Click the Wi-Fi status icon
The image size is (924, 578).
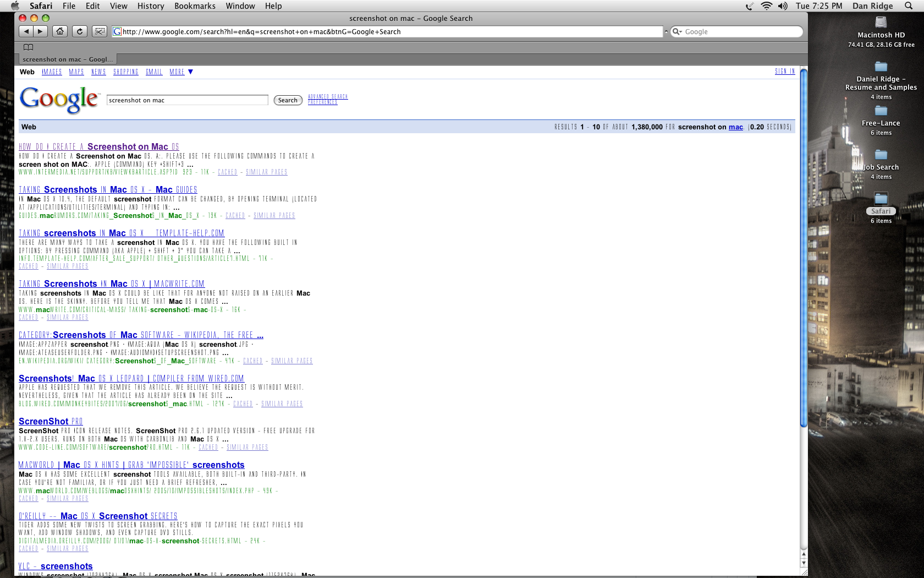[x=766, y=6]
